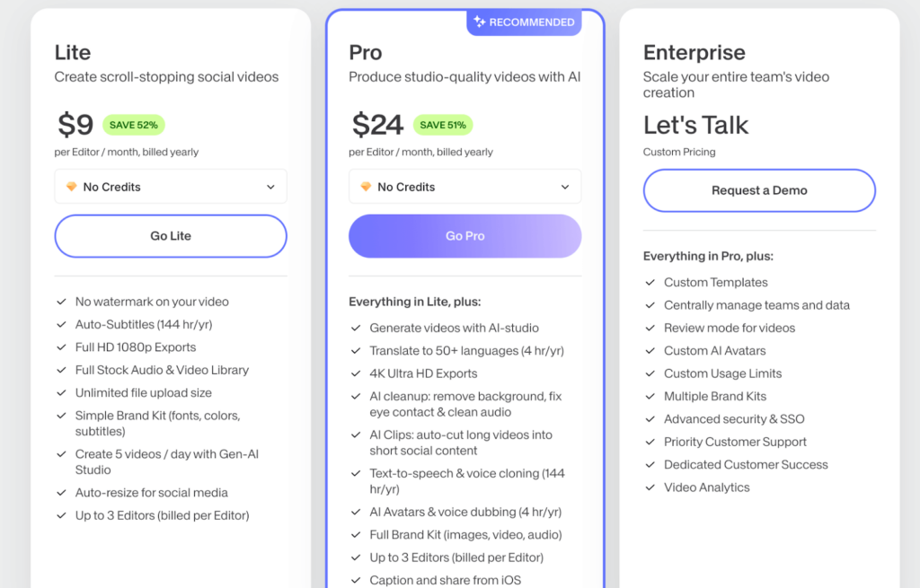Expand the Pro plan credits dropdown

point(464,187)
